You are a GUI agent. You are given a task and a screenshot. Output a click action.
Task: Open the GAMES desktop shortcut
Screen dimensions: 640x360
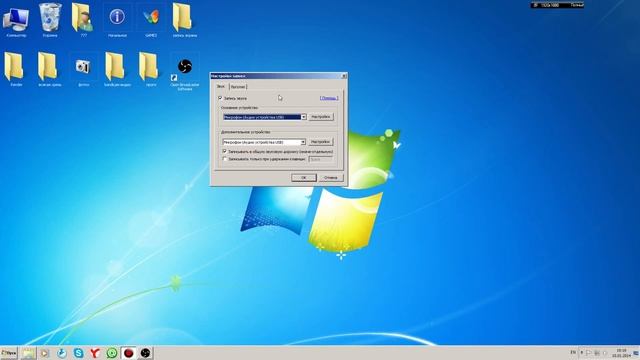[x=151, y=20]
